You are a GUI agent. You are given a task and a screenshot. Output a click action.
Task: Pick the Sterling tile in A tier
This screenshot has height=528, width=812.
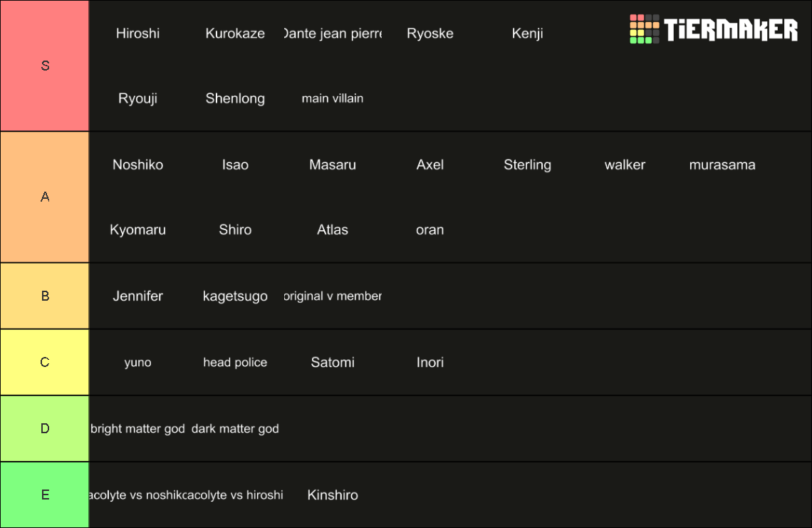click(x=527, y=165)
